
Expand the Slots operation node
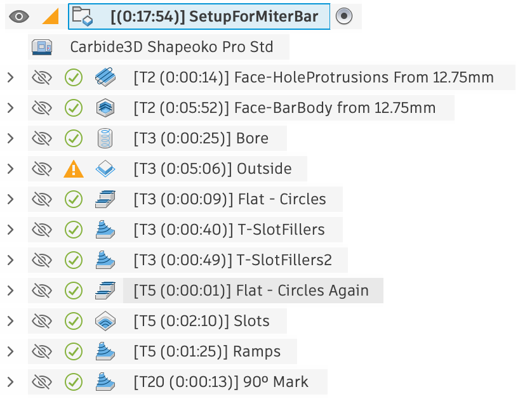11,321
